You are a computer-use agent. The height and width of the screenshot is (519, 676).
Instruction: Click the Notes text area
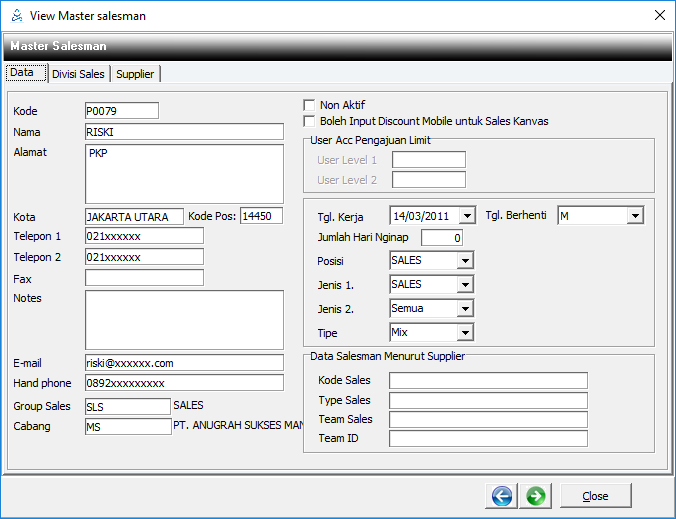coord(184,320)
